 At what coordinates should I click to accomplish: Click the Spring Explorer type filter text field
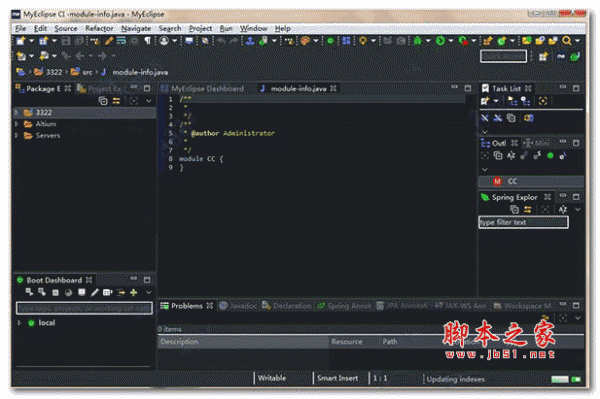click(x=523, y=222)
